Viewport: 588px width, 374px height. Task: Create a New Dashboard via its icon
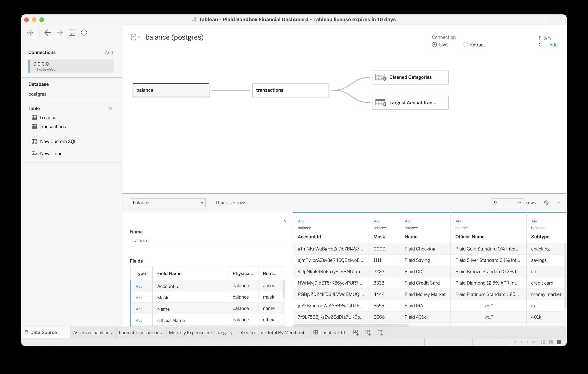[x=368, y=332]
